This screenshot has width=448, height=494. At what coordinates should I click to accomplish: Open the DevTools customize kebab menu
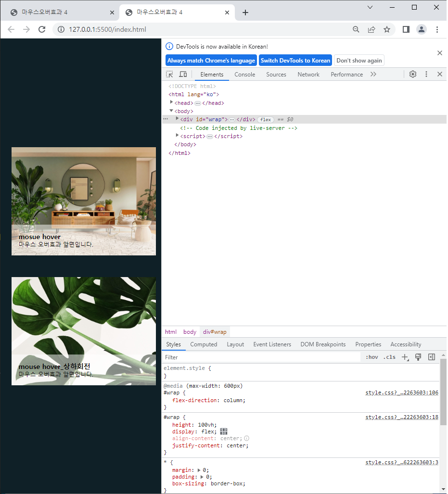coord(426,74)
